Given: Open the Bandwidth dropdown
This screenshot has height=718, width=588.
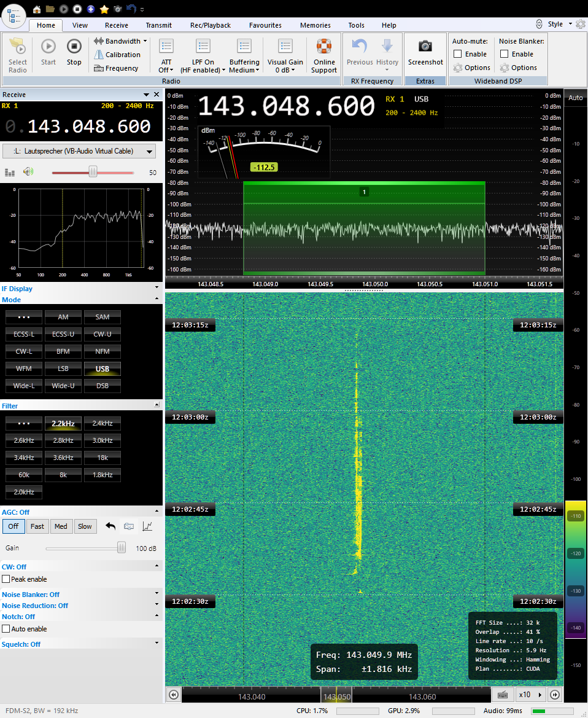Looking at the screenshot, I should (x=120, y=41).
